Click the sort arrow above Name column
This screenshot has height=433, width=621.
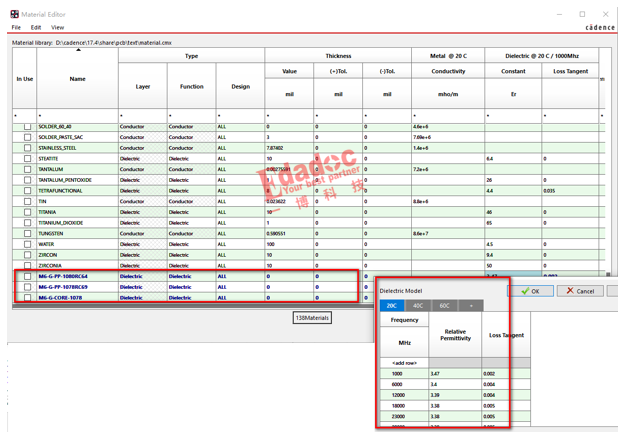coord(78,50)
